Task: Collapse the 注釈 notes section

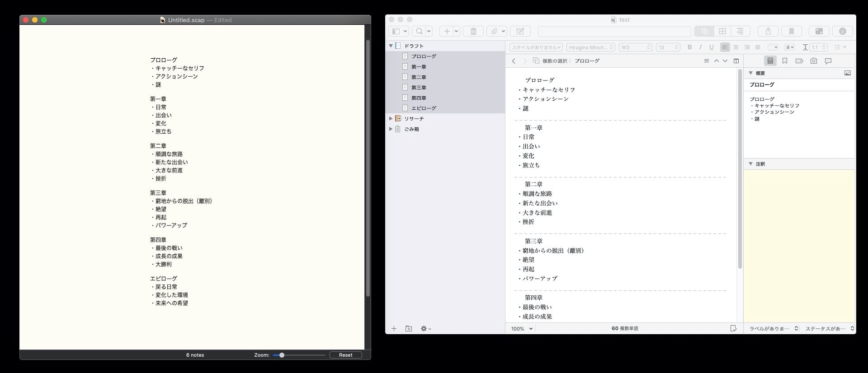Action: (x=751, y=164)
